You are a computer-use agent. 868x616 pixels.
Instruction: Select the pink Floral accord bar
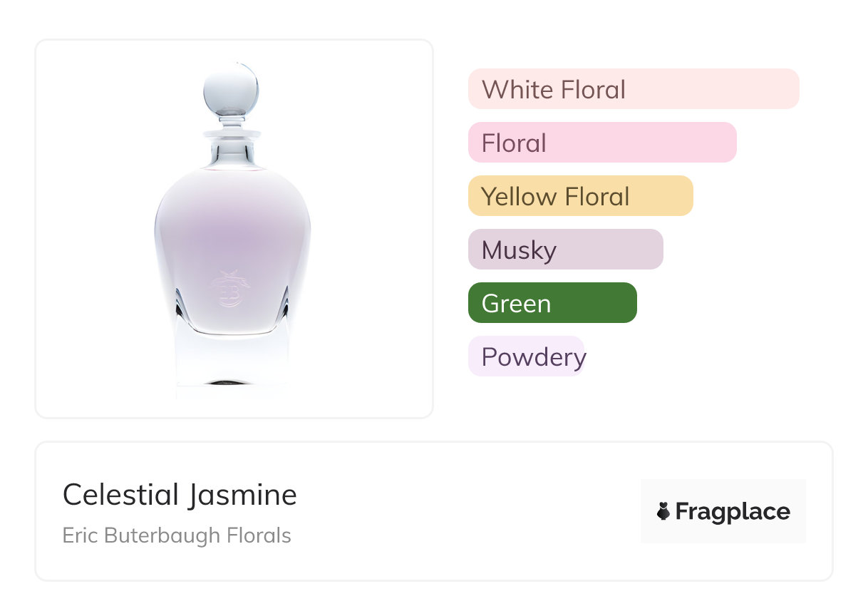(x=601, y=143)
